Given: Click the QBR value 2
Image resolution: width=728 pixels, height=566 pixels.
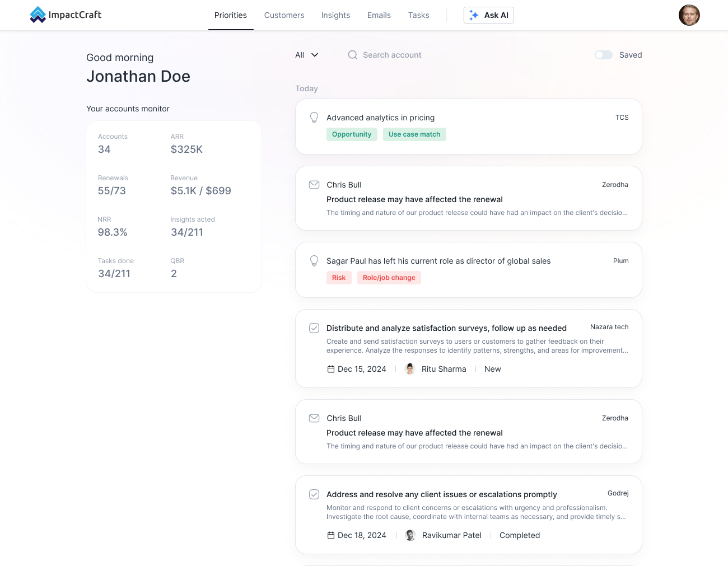Looking at the screenshot, I should click(x=174, y=274).
